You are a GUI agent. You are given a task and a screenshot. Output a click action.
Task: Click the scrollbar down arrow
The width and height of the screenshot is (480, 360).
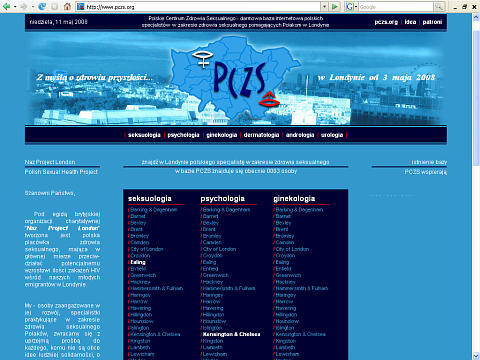476,356
